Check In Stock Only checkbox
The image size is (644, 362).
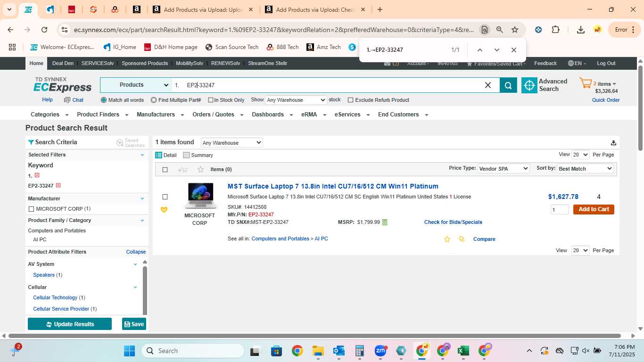coord(210,100)
